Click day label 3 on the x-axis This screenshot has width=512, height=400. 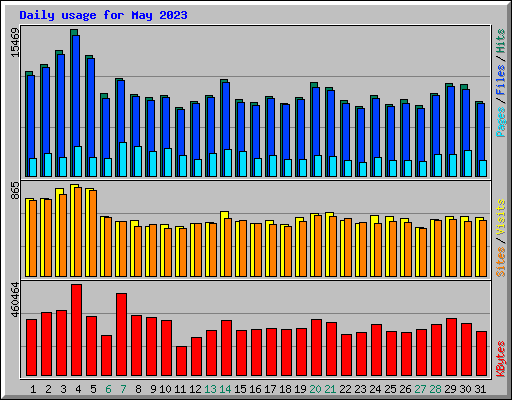[63, 389]
